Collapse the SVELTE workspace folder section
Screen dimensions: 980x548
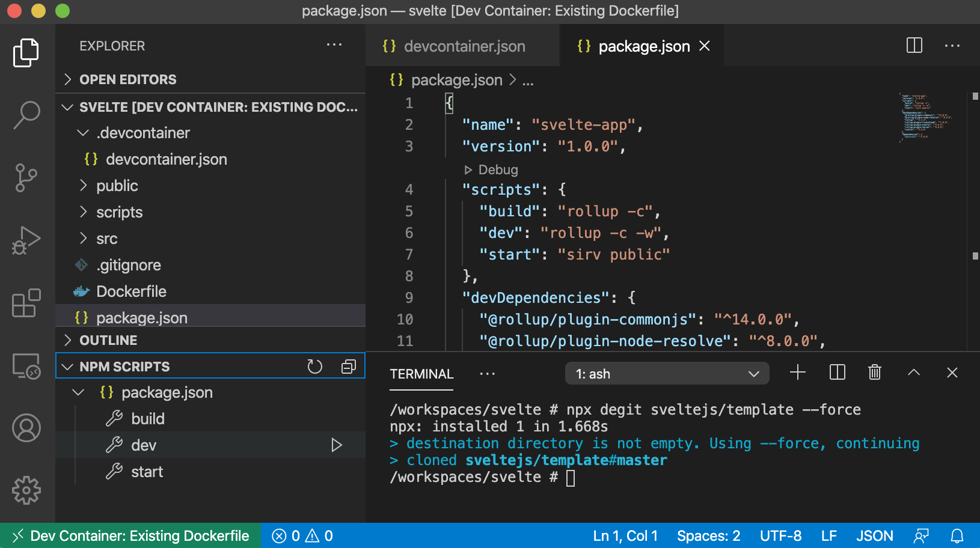[x=210, y=107]
